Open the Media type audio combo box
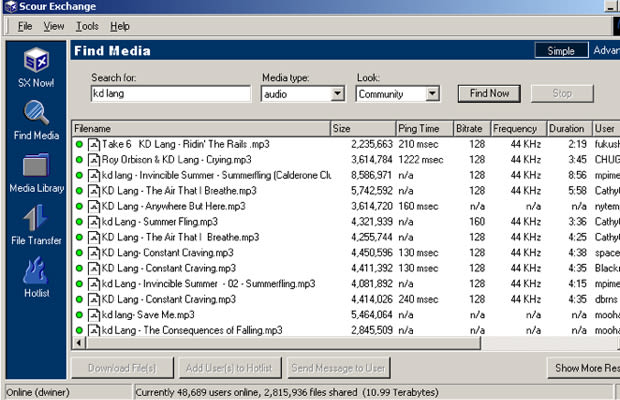Viewport: 620px width, 400px height. [x=302, y=94]
